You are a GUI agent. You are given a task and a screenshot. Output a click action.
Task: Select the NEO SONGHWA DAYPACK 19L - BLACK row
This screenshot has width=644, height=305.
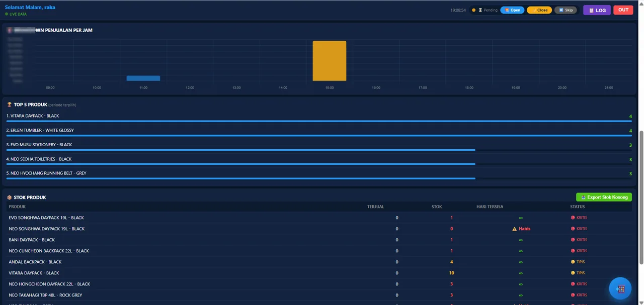(x=319, y=229)
